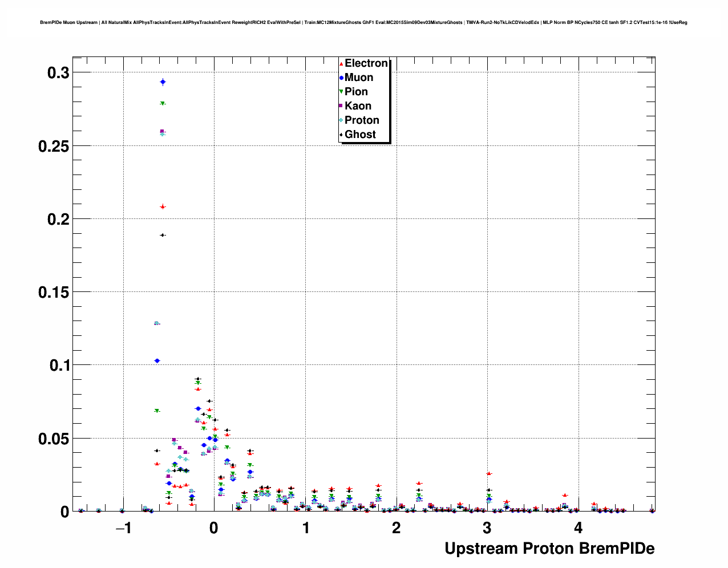Click the blue Muon circle legend marker
728x568 pixels.
(341, 78)
